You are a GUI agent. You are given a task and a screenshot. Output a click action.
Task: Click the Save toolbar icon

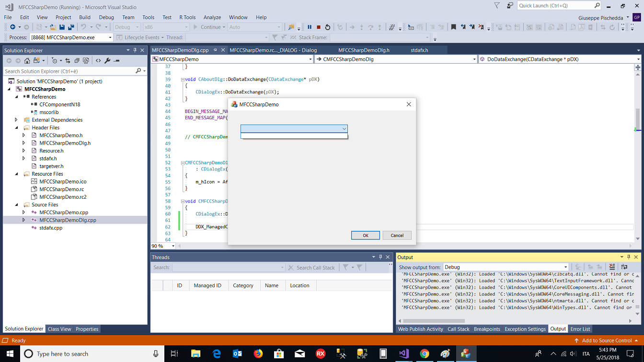tap(62, 27)
